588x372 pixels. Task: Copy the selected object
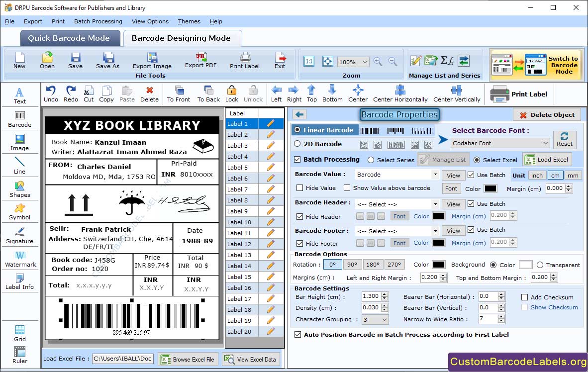[x=106, y=94]
